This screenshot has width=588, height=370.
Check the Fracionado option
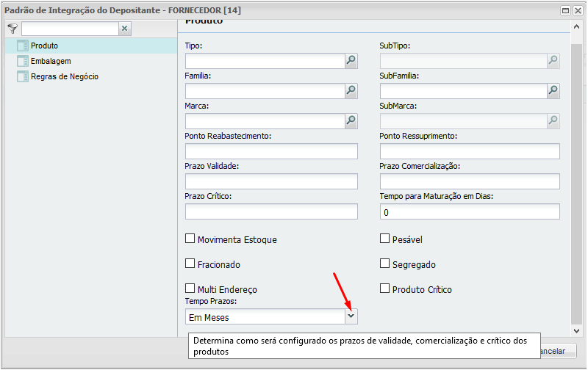(x=190, y=264)
